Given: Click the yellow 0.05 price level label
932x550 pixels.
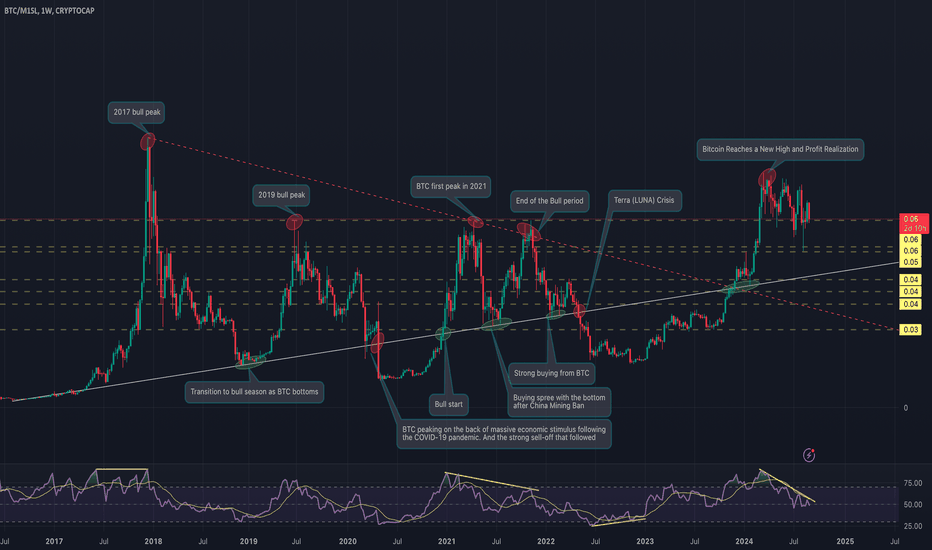Looking at the screenshot, I should [911, 262].
